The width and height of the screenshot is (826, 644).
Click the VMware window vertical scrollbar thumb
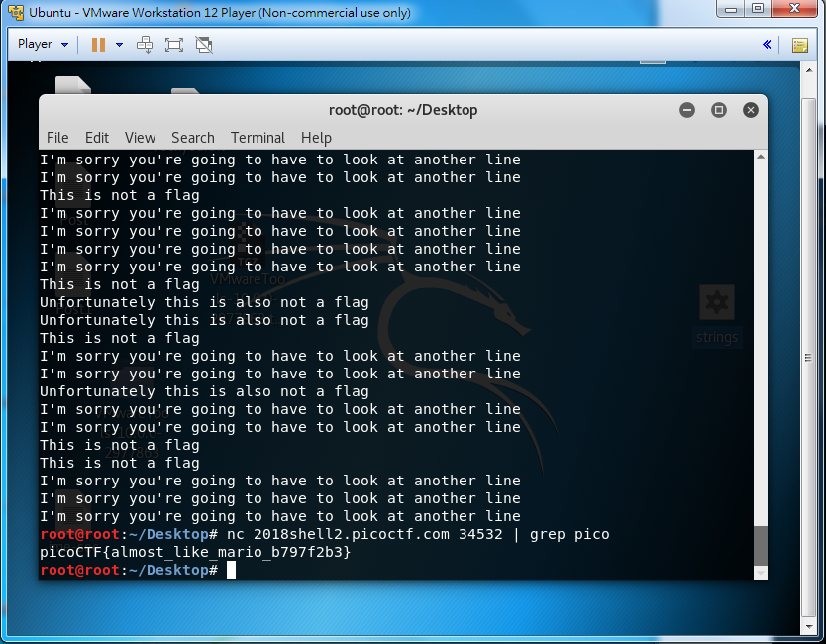[809, 358]
